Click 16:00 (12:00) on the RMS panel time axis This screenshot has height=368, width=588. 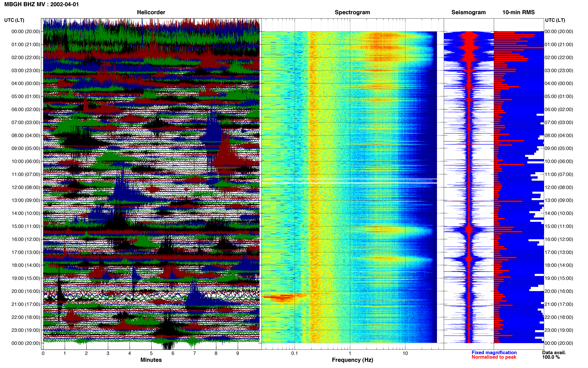coord(559,240)
